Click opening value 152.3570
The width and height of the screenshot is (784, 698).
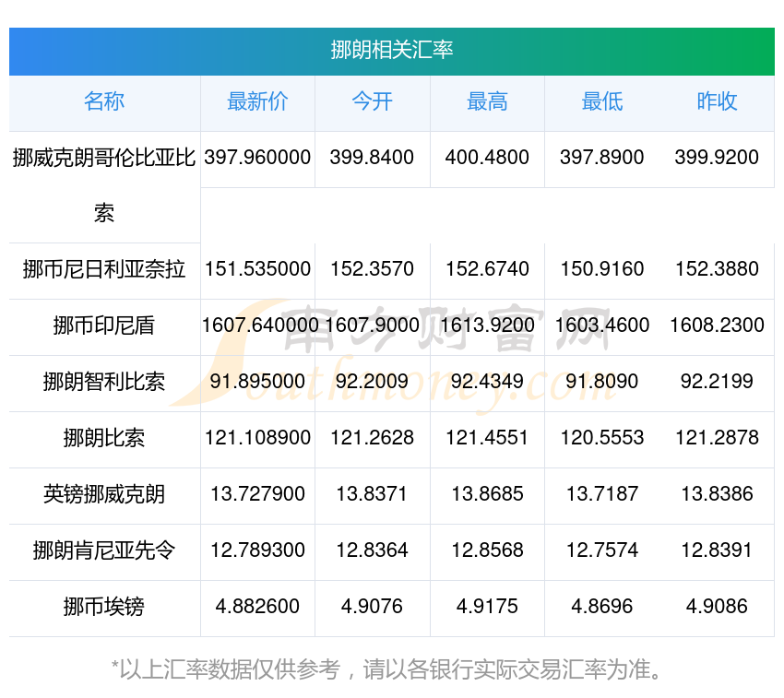(x=372, y=269)
